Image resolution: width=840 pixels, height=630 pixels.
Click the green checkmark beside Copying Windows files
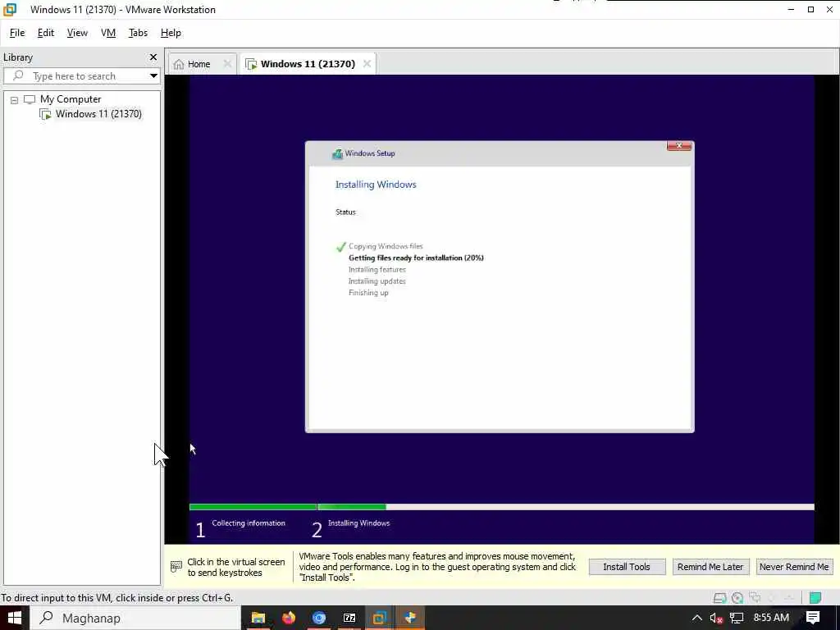click(340, 247)
